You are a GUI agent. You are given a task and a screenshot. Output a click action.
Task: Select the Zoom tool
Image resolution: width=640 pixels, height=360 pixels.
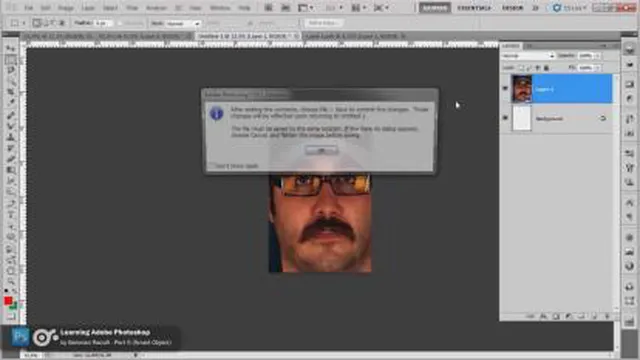coord(11,281)
